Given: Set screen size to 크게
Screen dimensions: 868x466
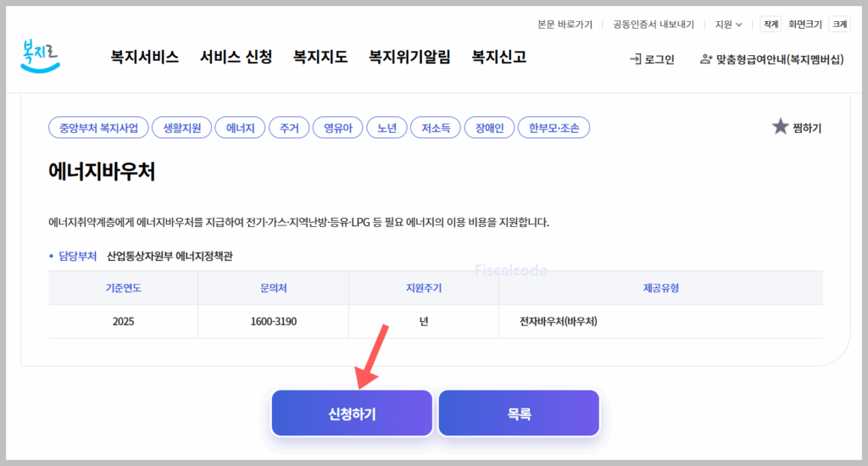Looking at the screenshot, I should point(839,25).
